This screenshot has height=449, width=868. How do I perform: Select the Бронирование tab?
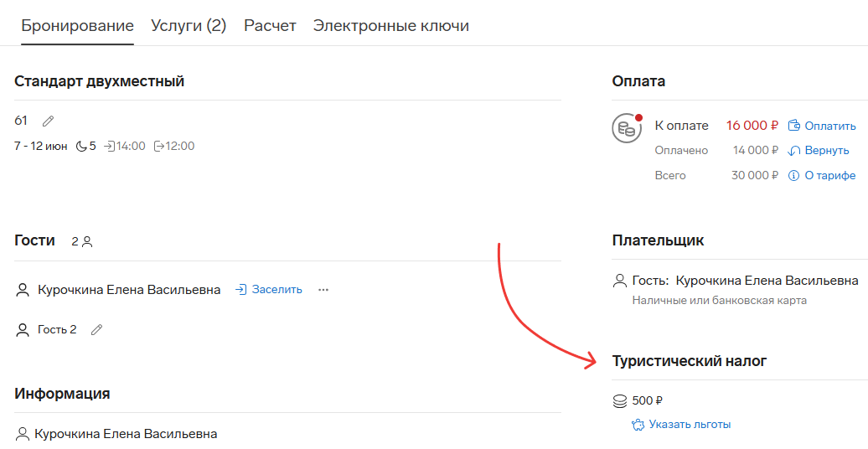(77, 25)
